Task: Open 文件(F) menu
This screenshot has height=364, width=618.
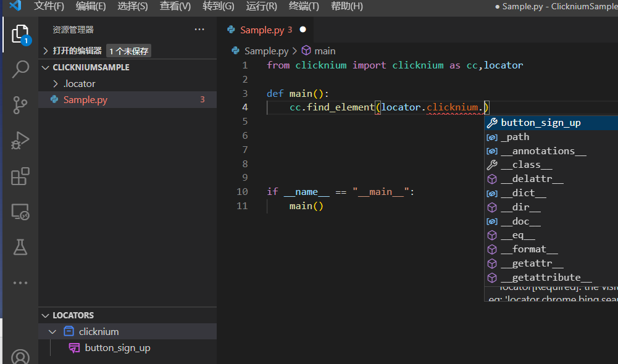Action: click(x=49, y=6)
